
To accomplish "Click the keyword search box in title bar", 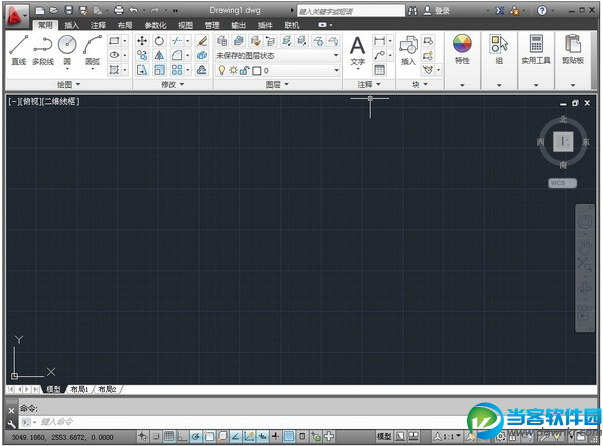I will click(x=350, y=11).
